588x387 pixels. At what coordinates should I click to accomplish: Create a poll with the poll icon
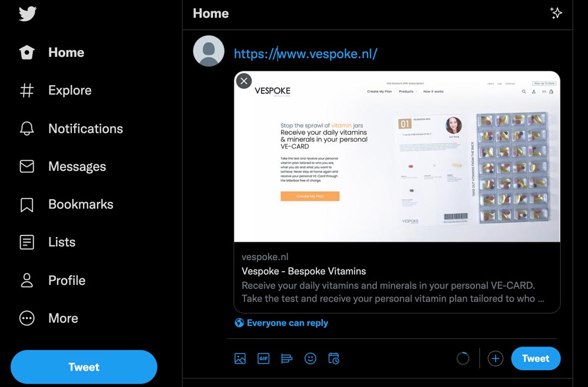(x=286, y=359)
